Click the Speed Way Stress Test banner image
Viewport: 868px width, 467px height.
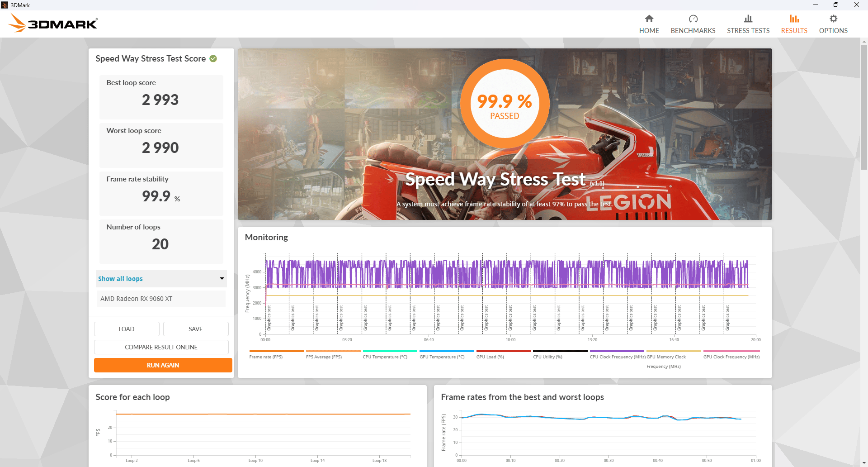[x=505, y=134]
